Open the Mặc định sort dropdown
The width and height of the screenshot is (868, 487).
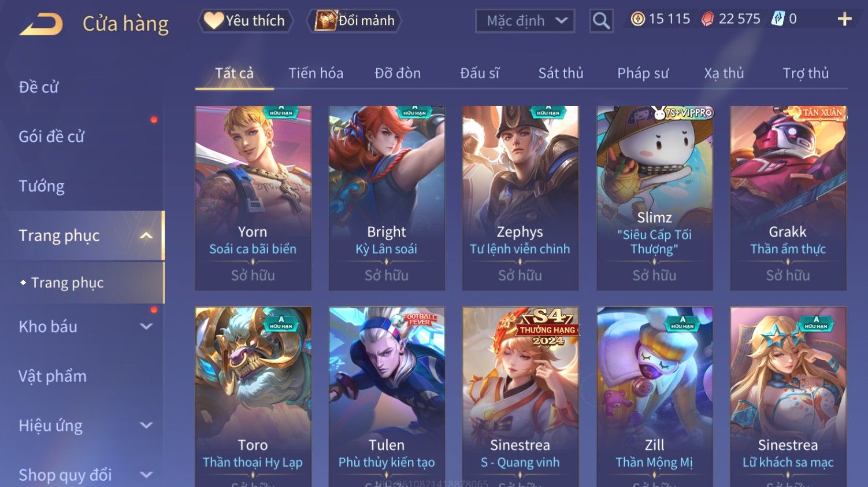pyautogui.click(x=525, y=21)
